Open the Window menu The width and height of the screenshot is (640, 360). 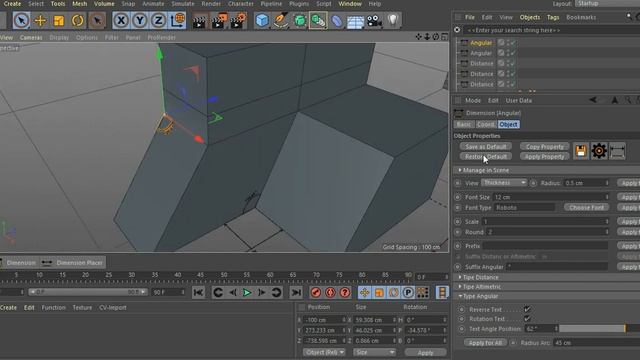click(x=350, y=4)
